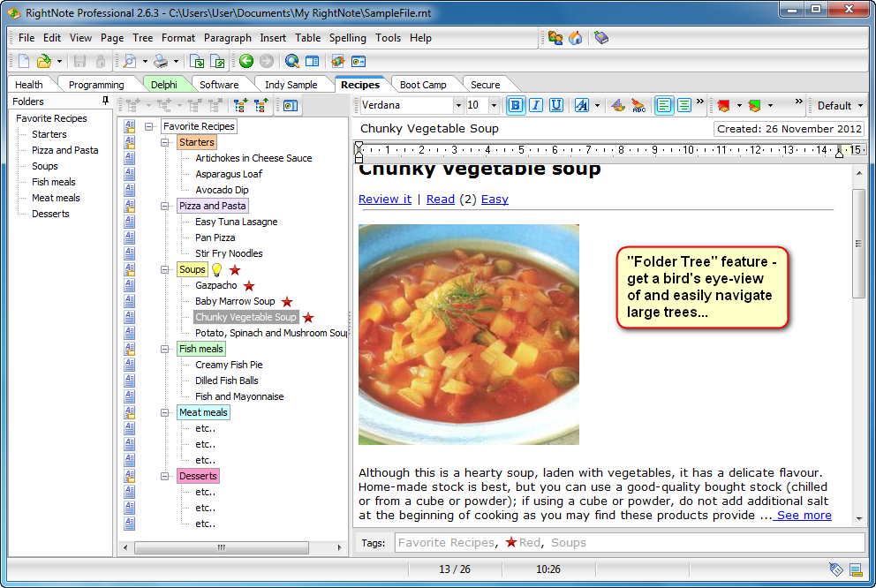This screenshot has width=876, height=588.
Task: Click the soup photo in the note
Action: coord(469,335)
